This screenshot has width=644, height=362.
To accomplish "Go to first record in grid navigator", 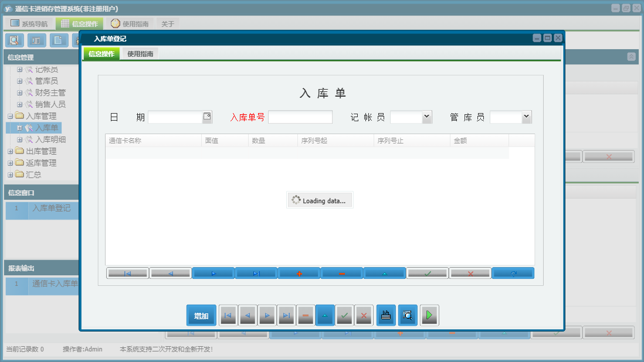I will [128, 274].
